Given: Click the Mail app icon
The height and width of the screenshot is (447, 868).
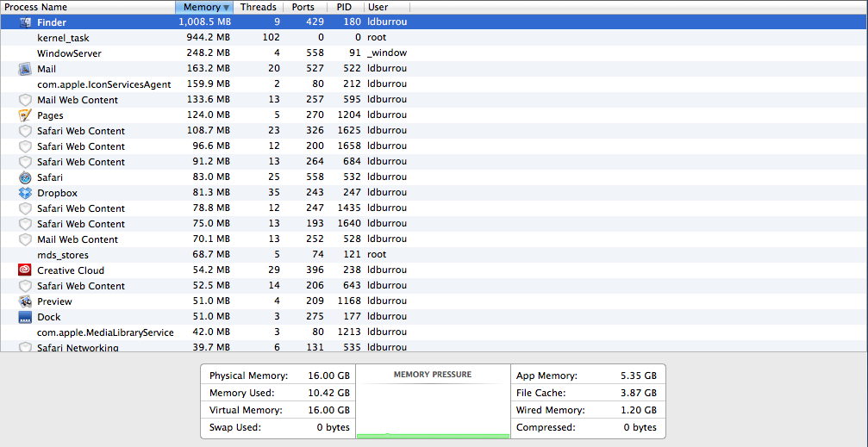Looking at the screenshot, I should [x=26, y=69].
